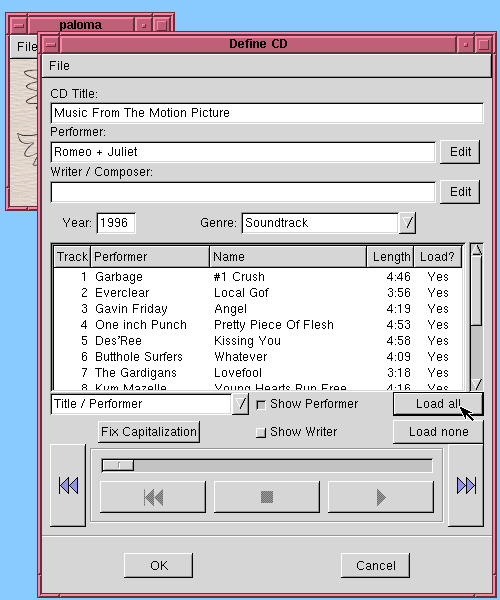The height and width of the screenshot is (600, 500).
Task: Click the Local Gof track name
Action: pos(241,293)
